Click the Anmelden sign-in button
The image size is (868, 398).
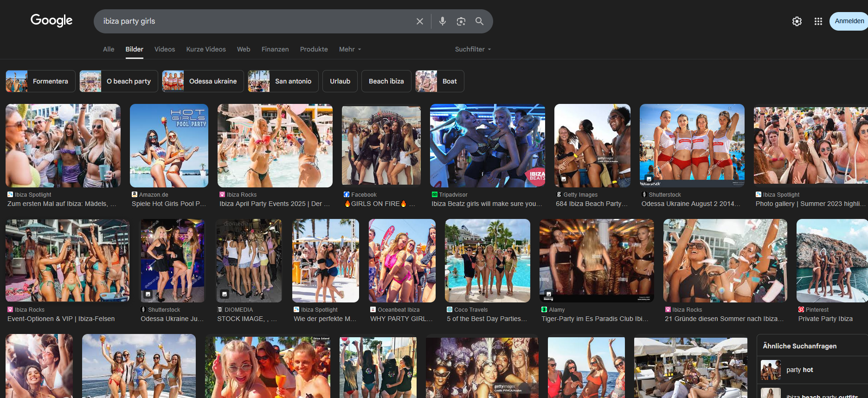pos(849,21)
